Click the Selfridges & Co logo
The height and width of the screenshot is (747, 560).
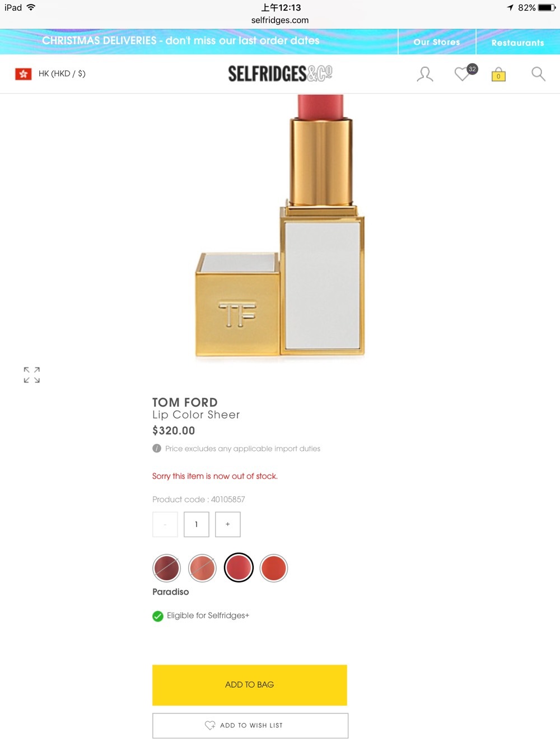(x=280, y=73)
